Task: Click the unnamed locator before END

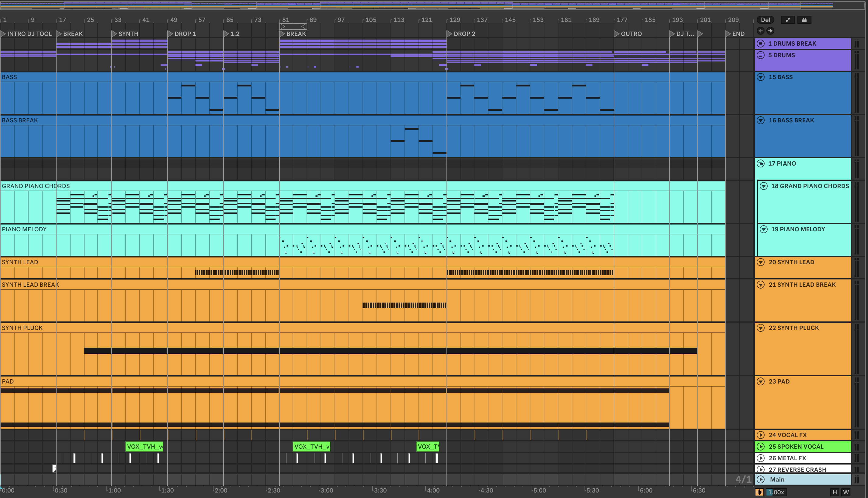Action: tap(700, 34)
